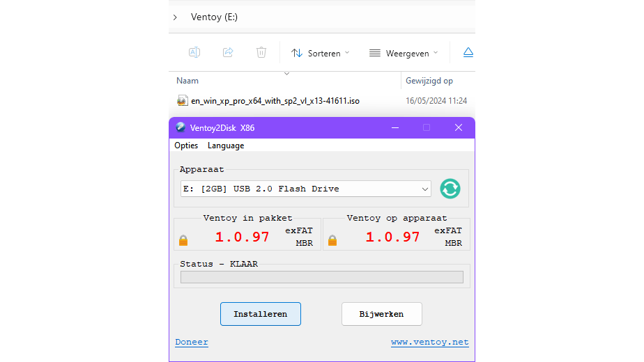Open the Apparaat device dropdown

coord(306,189)
